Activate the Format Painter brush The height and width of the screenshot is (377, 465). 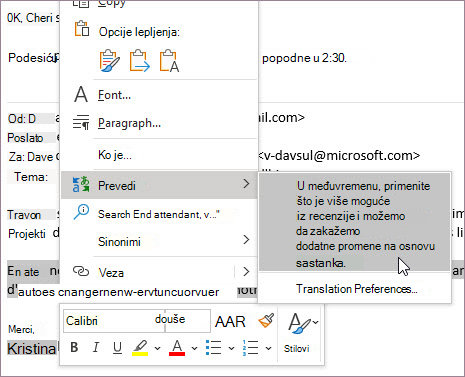[x=266, y=320]
